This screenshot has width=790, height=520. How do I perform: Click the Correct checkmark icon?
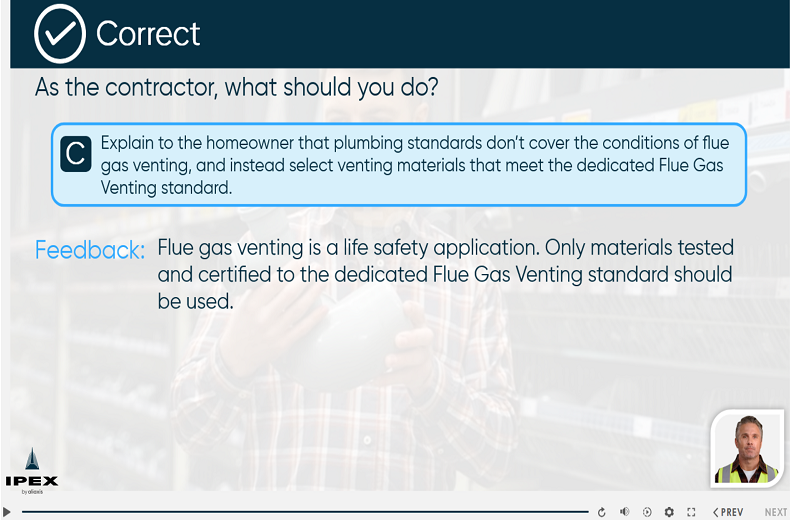(x=60, y=33)
